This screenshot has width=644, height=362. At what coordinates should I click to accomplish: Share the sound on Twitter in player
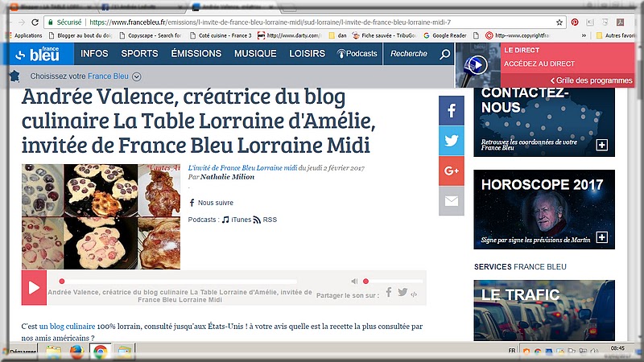coord(402,292)
